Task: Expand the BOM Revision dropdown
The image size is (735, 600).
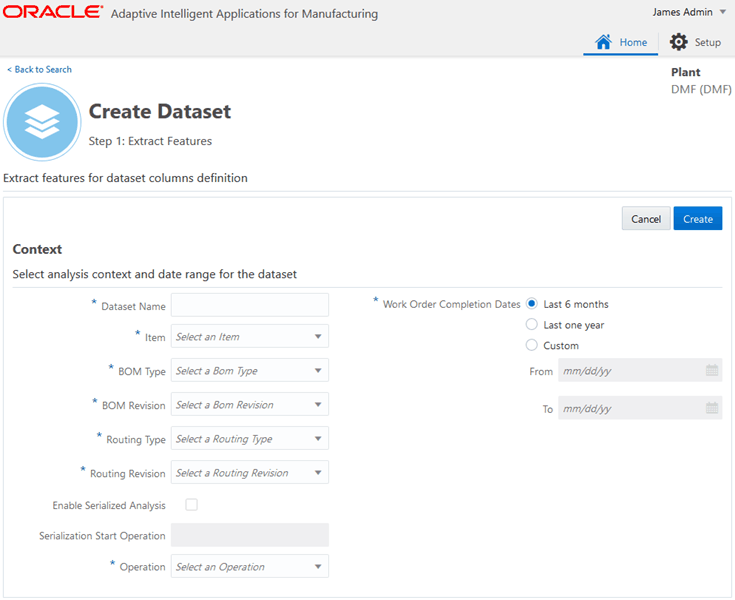Action: [x=249, y=405]
